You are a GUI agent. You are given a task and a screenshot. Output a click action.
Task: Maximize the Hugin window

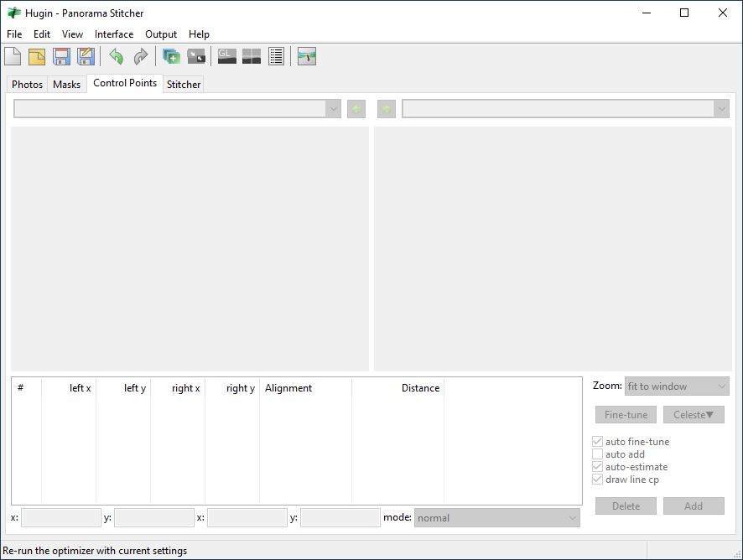[x=684, y=13]
